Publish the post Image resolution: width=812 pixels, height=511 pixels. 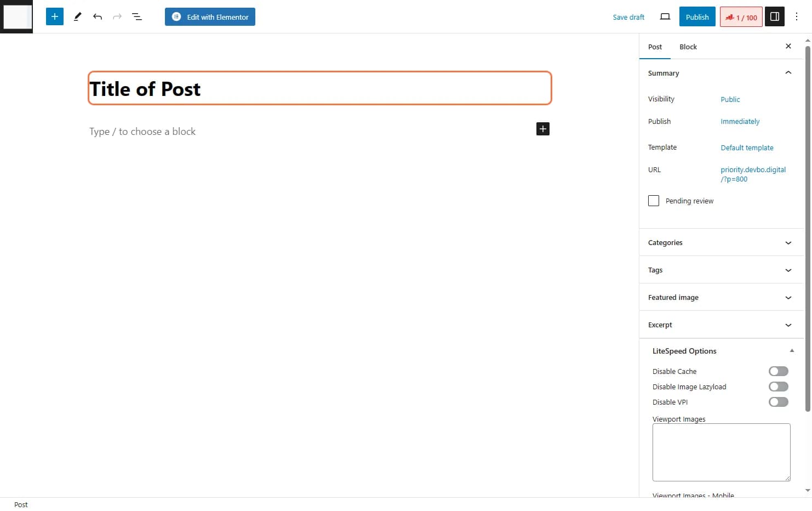(x=697, y=16)
